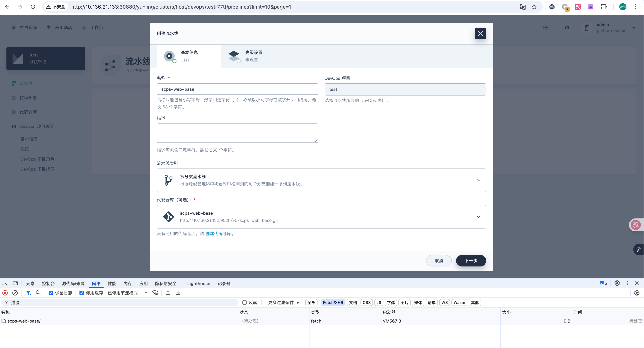The width and height of the screenshot is (644, 348).
Task: Toggle the Font (字体) filter chip
Action: coord(391,302)
